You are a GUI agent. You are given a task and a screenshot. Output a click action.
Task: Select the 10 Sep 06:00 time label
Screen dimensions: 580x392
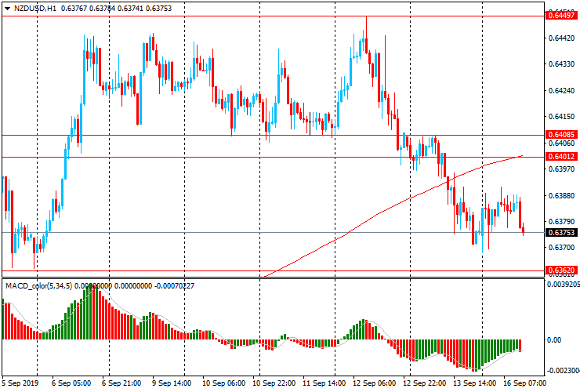click(x=223, y=384)
